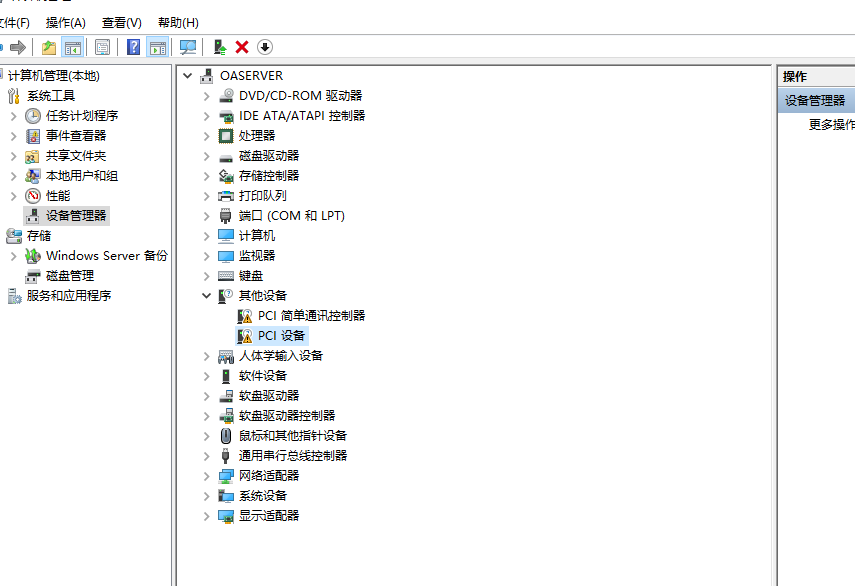Open the 操作(A) menu
Viewport: 855px width, 586px height.
[65, 23]
